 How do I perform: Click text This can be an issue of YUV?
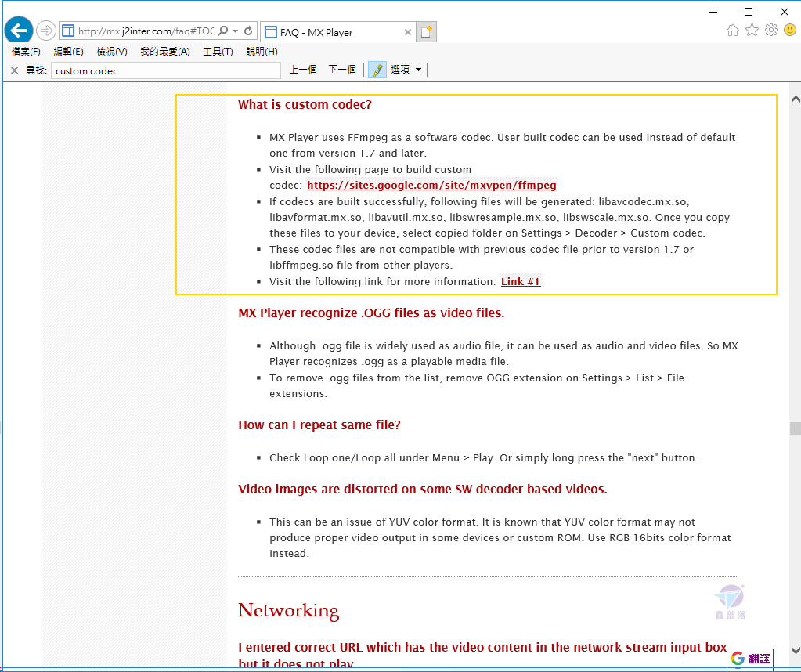[x=500, y=537]
